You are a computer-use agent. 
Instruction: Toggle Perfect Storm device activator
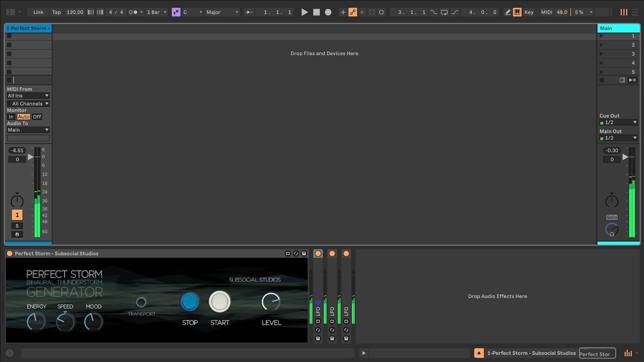point(10,253)
